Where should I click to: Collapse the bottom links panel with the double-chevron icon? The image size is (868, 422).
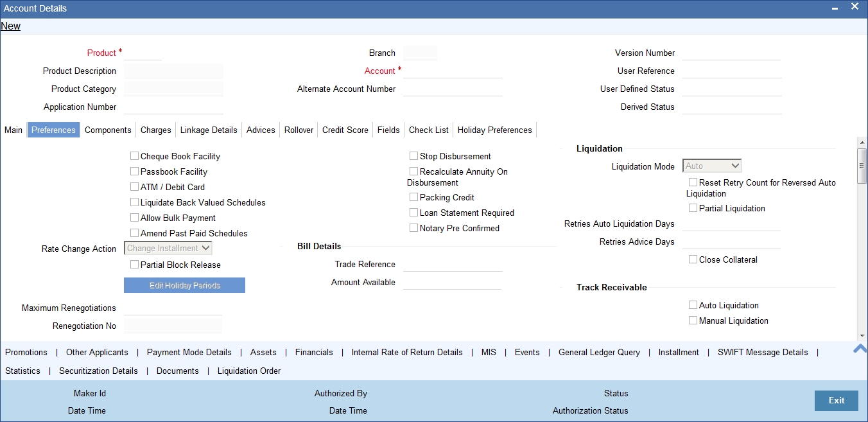coord(860,349)
